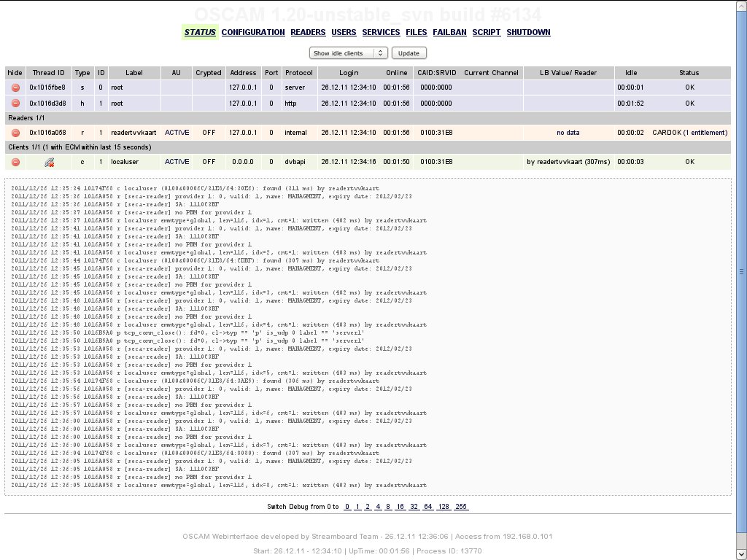747x560 pixels.
Task: Click the Update button
Action: point(409,53)
